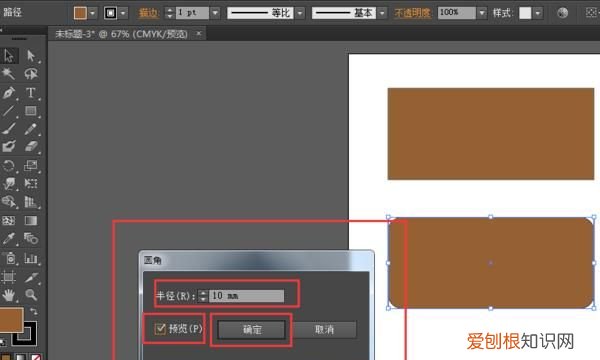Click the toolbox brown fill swatch
The width and height of the screenshot is (600, 360).
point(11,320)
